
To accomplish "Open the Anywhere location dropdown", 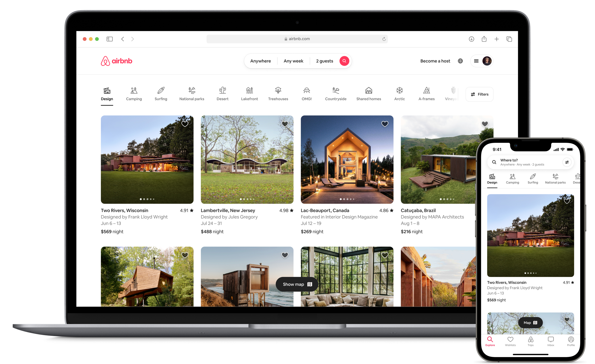I will (x=260, y=61).
